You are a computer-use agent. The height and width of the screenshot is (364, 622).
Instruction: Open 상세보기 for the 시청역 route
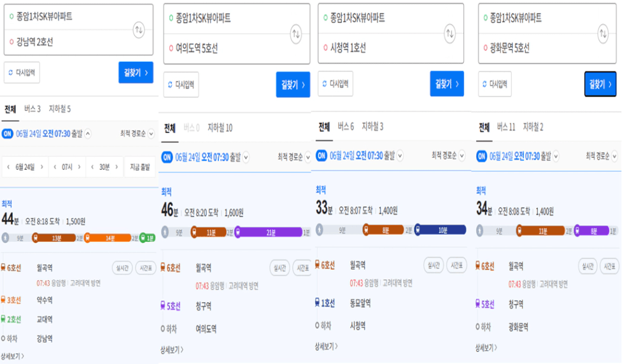(326, 347)
